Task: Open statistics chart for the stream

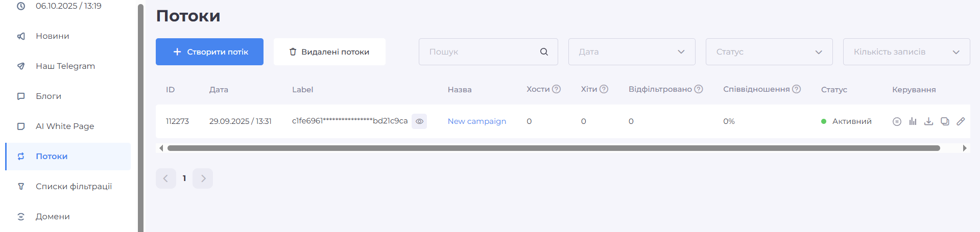Action: click(x=913, y=121)
